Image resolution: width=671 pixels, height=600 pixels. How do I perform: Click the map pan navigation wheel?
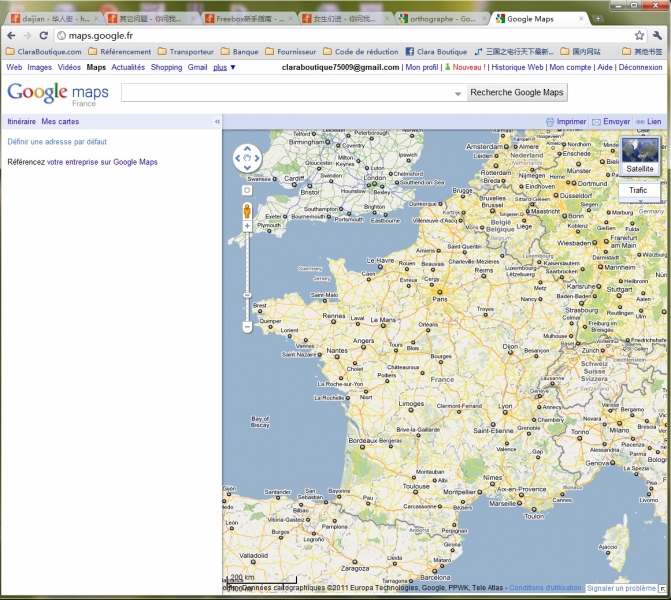click(247, 159)
